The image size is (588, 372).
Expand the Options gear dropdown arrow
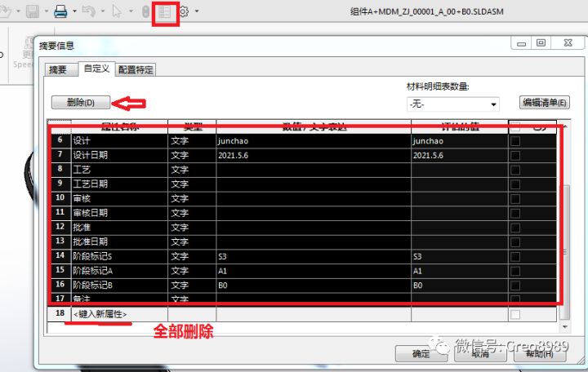(x=197, y=11)
